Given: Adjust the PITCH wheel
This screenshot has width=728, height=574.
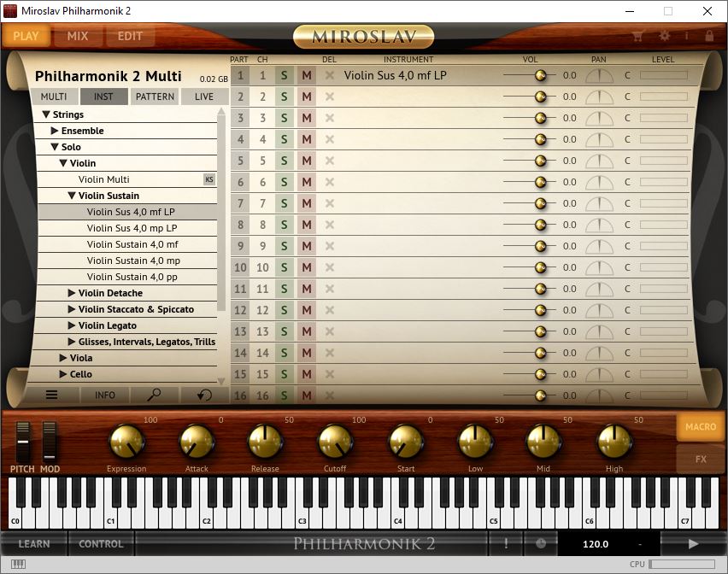Looking at the screenshot, I should click(x=23, y=442).
